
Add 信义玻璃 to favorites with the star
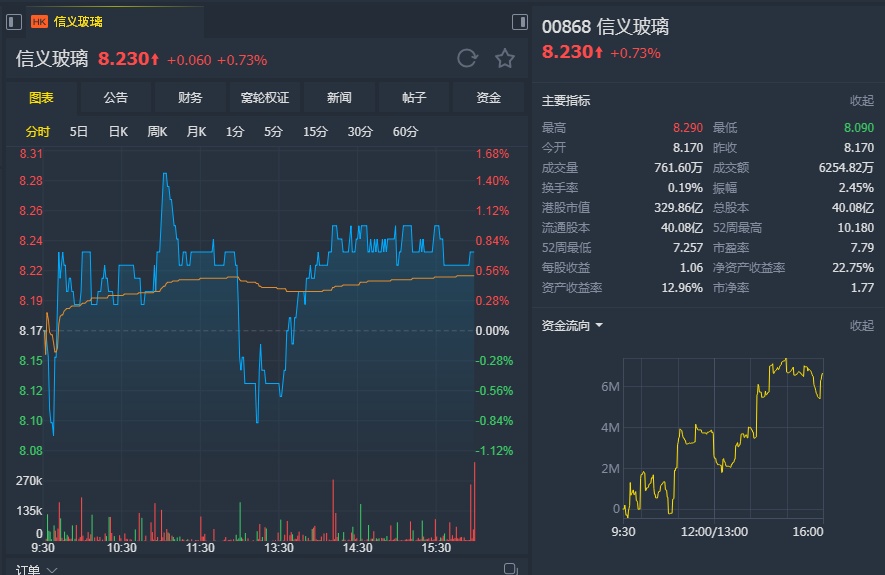click(505, 59)
